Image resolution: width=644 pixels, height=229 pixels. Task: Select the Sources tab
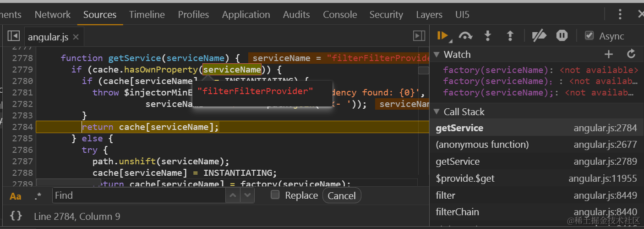(x=100, y=15)
